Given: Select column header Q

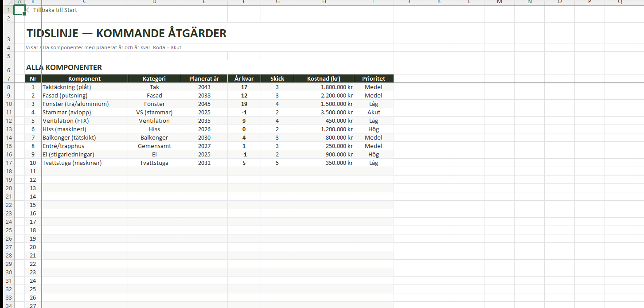Looking at the screenshot, I should point(620,2).
